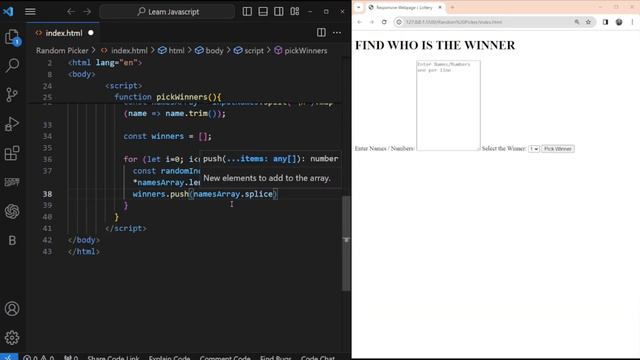This screenshot has height=360, width=640.
Task: Click Share Code Link in status bar
Action: pos(113,358)
